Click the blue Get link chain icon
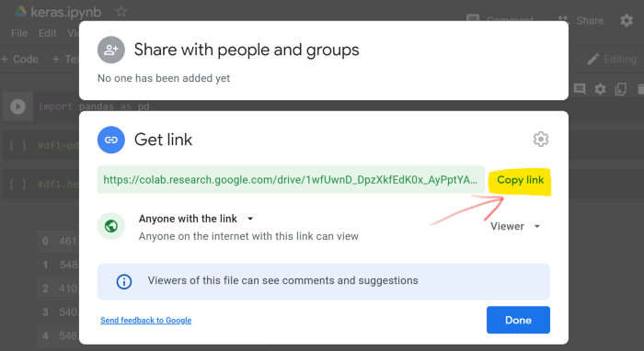 (x=111, y=140)
